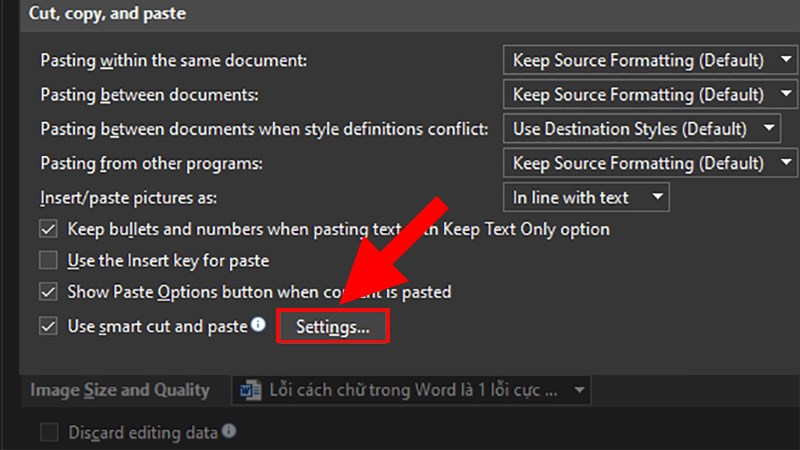Expand the Pasting between documents dropdown
The height and width of the screenshot is (450, 800).
pyautogui.click(x=650, y=95)
